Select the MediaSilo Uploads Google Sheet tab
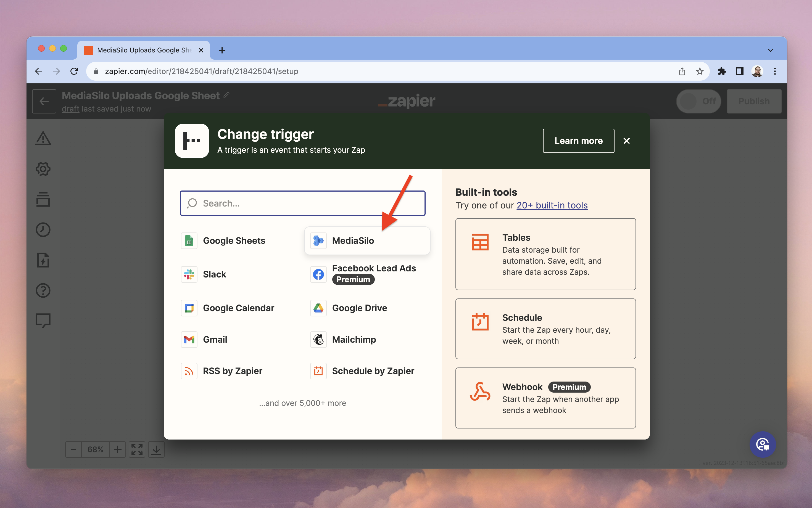Viewport: 812px width, 508px height. (144, 51)
